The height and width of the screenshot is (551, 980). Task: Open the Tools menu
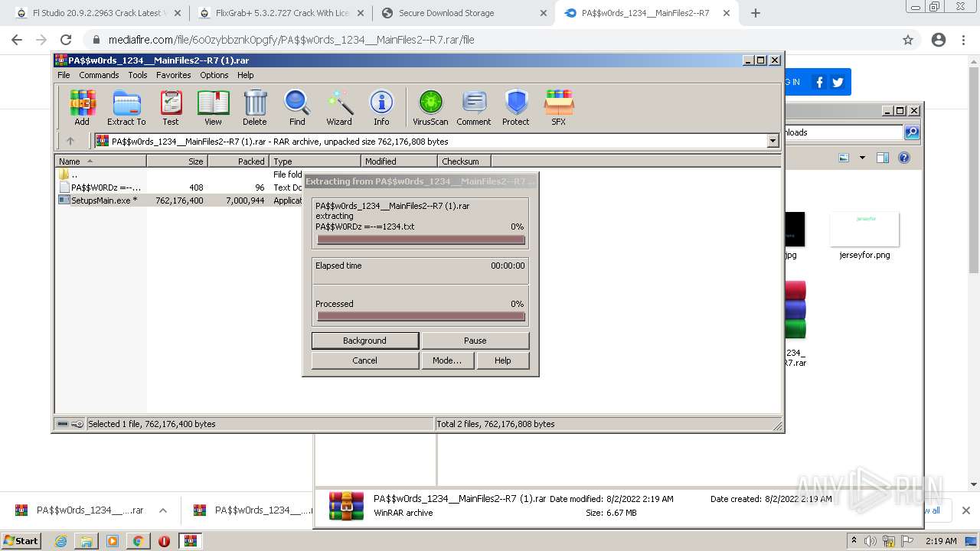(138, 75)
